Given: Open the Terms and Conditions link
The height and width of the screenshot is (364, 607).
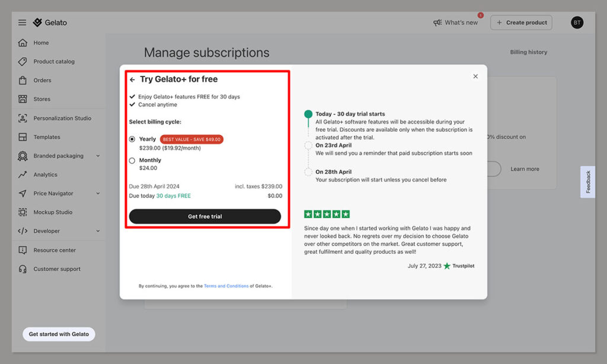Looking at the screenshot, I should (x=226, y=286).
